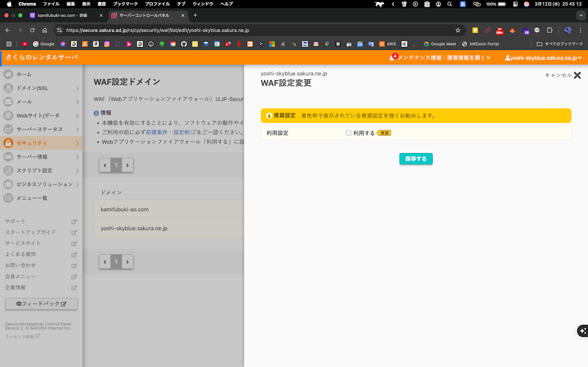Open the Netflix bookmark icon
588x367 pixels.
click(239, 44)
